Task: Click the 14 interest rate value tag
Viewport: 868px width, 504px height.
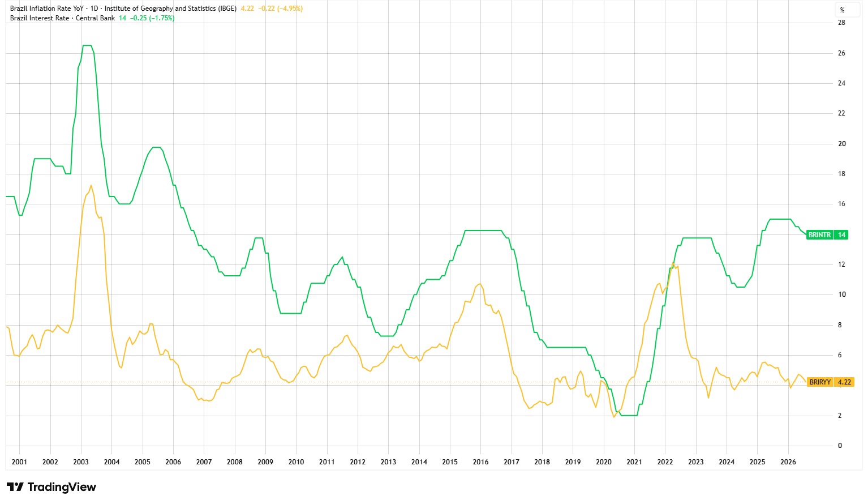Action: coord(841,235)
